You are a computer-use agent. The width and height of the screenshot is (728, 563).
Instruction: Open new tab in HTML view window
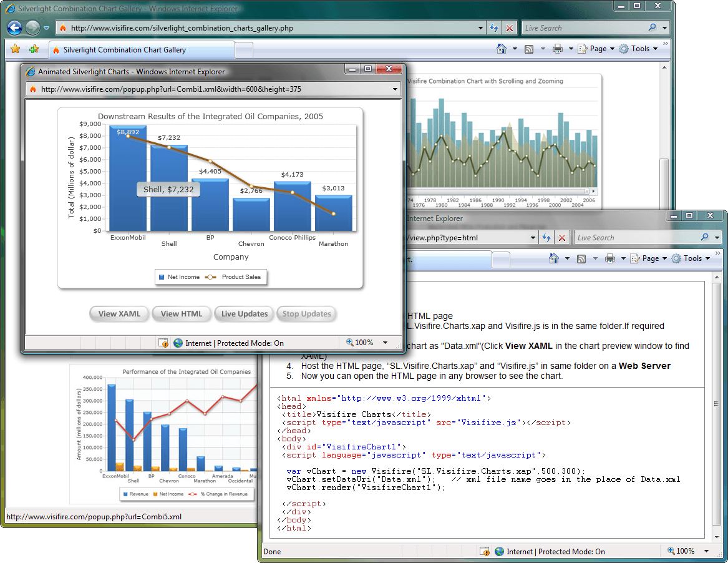tap(501, 260)
